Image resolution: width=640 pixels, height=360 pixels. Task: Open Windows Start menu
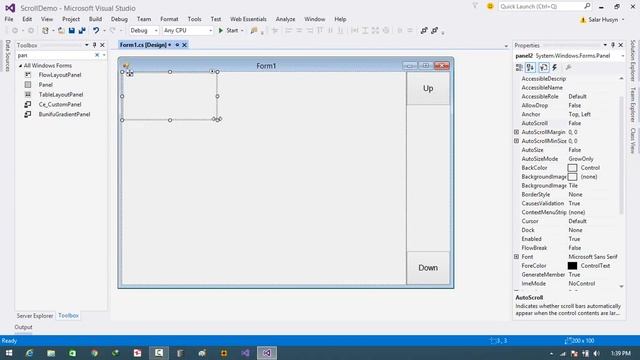pyautogui.click(x=9, y=353)
